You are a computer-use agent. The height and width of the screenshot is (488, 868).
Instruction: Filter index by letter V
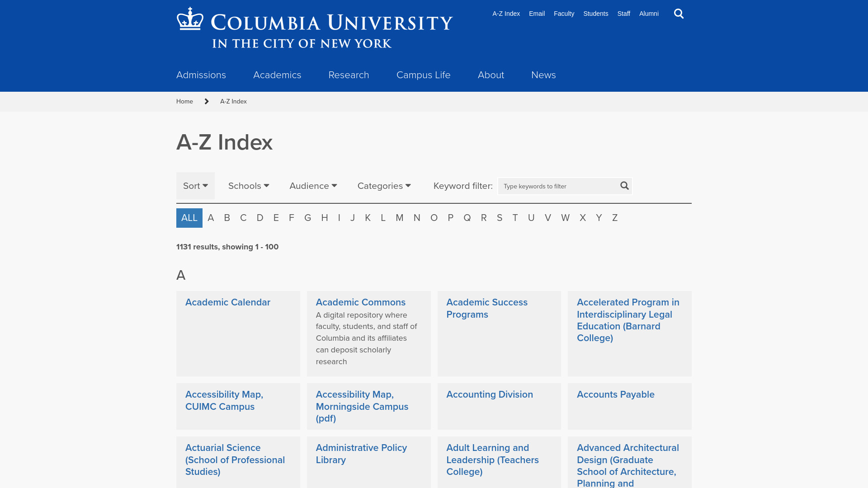548,218
